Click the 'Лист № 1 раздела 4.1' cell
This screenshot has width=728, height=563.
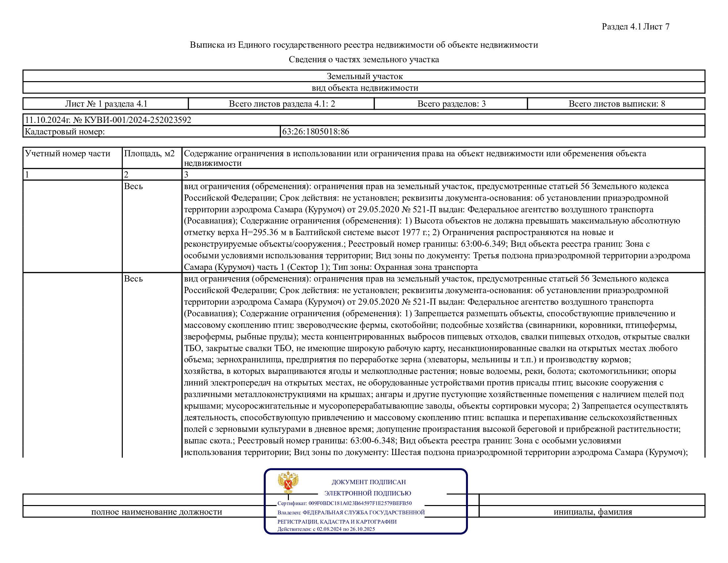coord(106,104)
